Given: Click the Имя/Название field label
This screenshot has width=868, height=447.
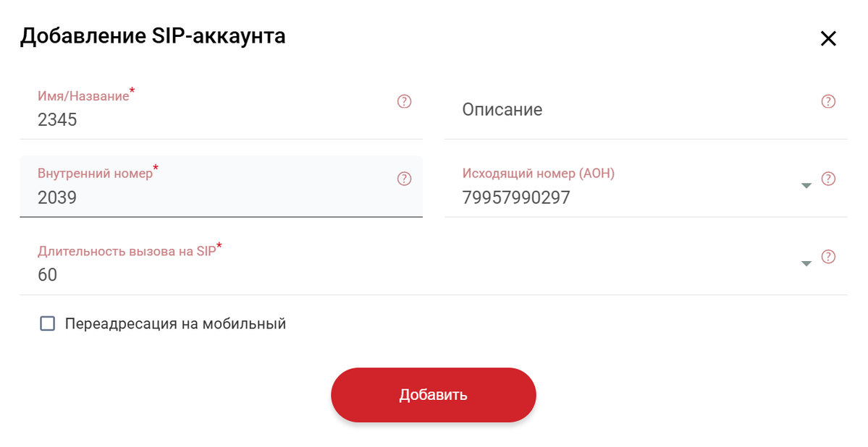Looking at the screenshot, I should (83, 95).
